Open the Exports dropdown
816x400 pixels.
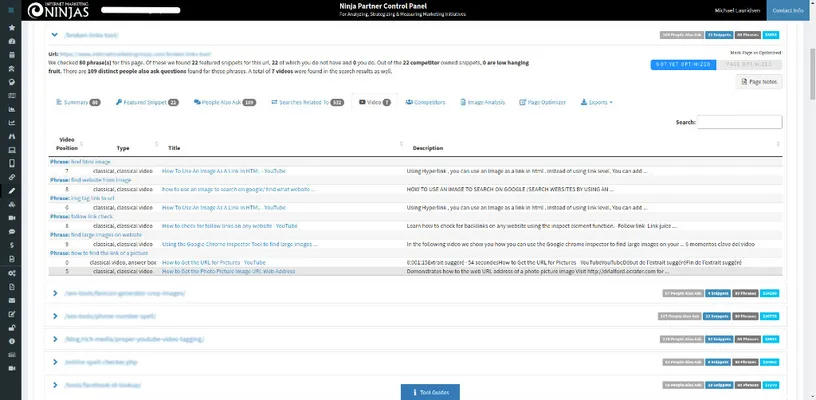599,102
